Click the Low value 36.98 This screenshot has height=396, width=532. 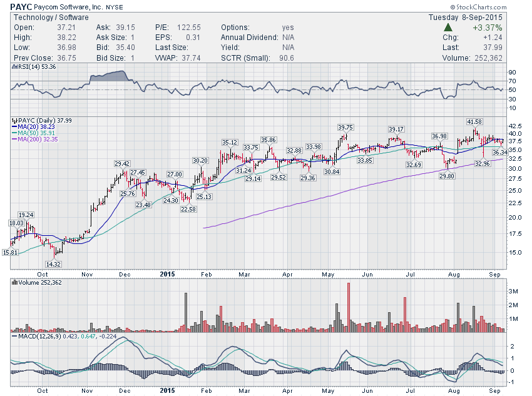point(66,48)
